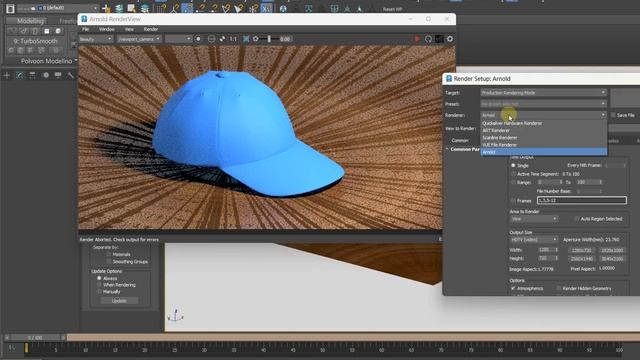Click the RenderView display toggle beside refresh

pos(439,39)
